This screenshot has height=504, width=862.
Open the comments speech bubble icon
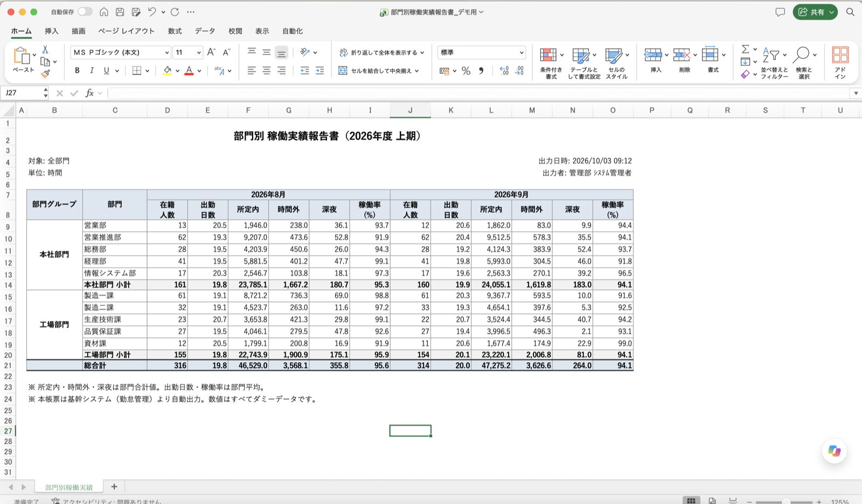[x=780, y=12]
